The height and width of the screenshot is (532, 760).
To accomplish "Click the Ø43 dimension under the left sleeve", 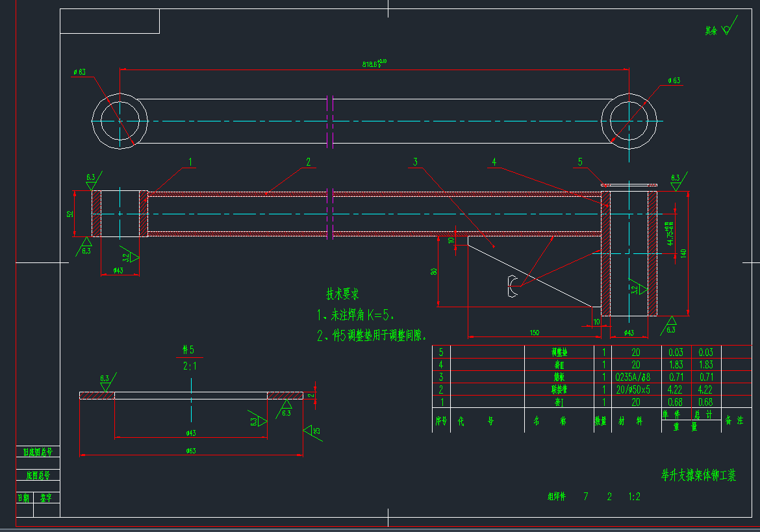I will pos(118,270).
